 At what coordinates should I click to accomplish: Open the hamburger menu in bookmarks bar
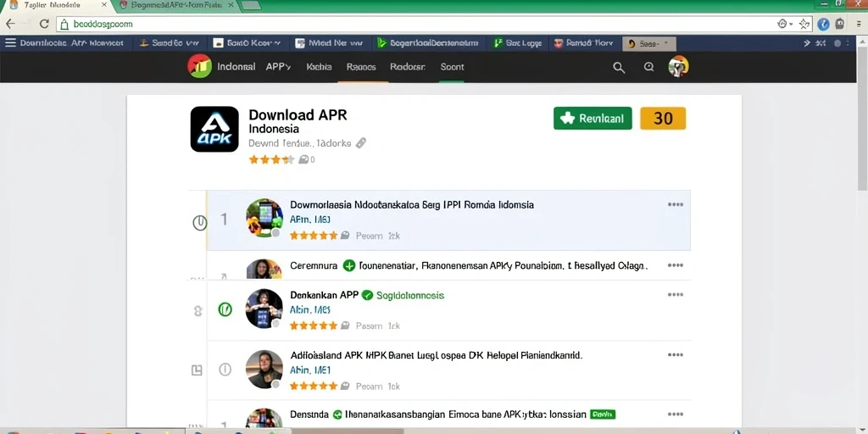pos(10,42)
